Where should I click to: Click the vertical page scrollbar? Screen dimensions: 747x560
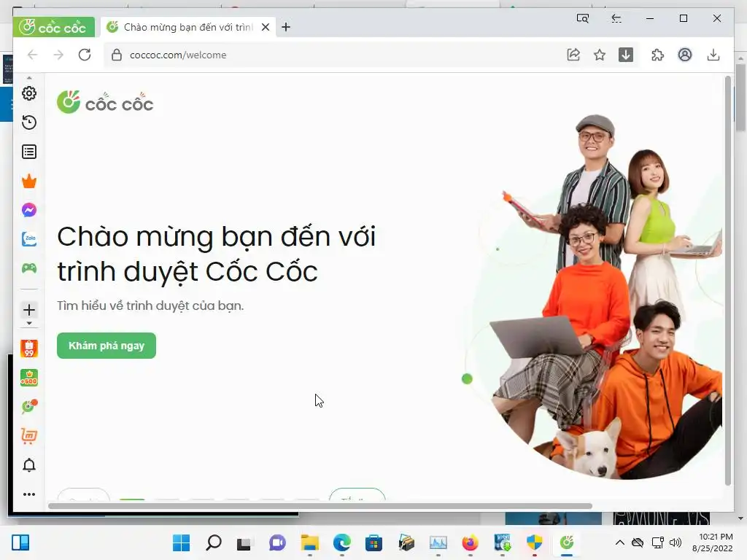point(727,281)
